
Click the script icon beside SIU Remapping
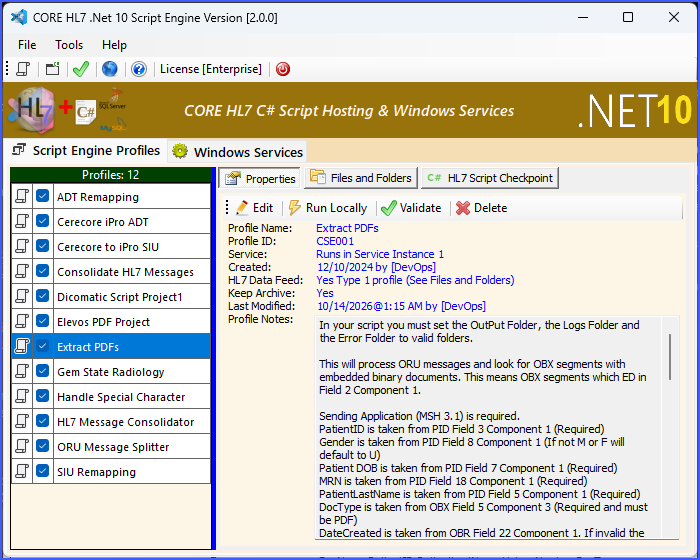pyautogui.click(x=22, y=472)
